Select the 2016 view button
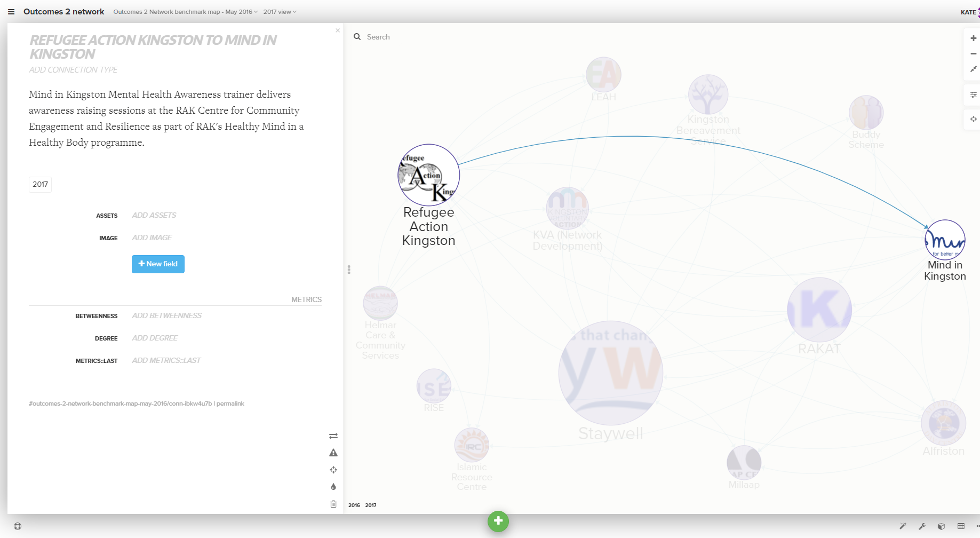 point(354,505)
